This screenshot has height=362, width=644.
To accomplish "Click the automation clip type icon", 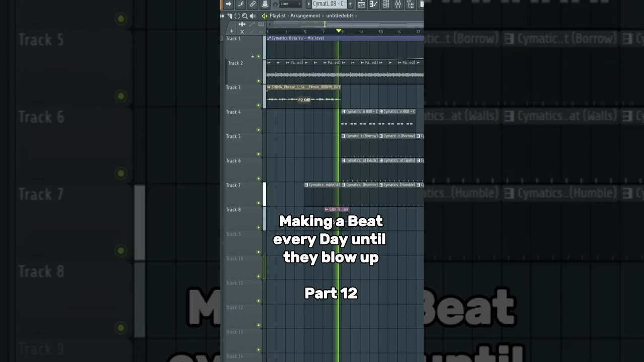I will click(x=252, y=24).
